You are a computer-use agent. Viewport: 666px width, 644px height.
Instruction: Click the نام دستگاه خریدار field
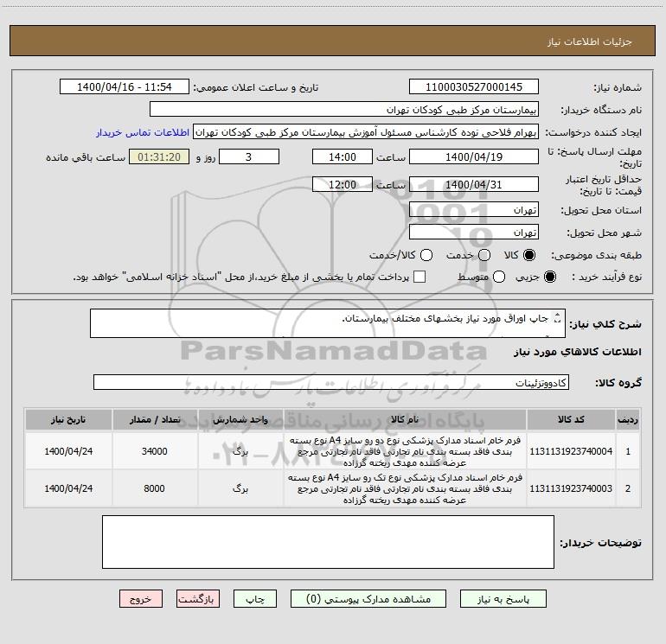pyautogui.click(x=344, y=109)
